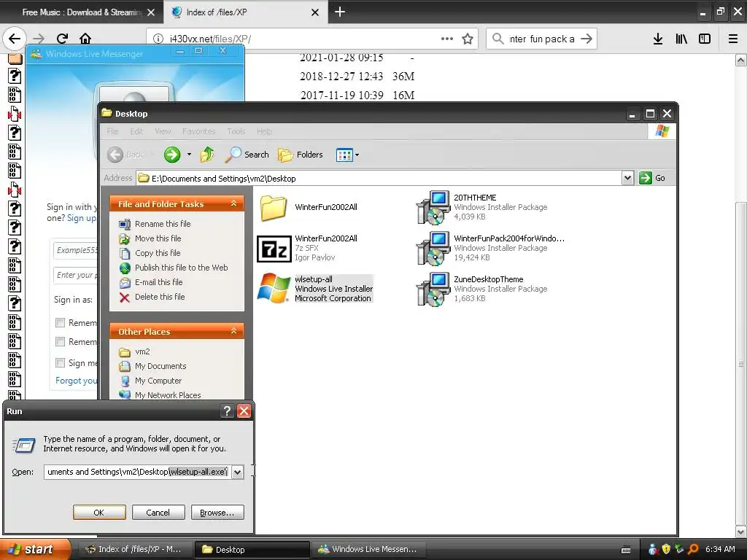Open Tools menu in Desktop window
The height and width of the screenshot is (560, 747).
click(236, 131)
